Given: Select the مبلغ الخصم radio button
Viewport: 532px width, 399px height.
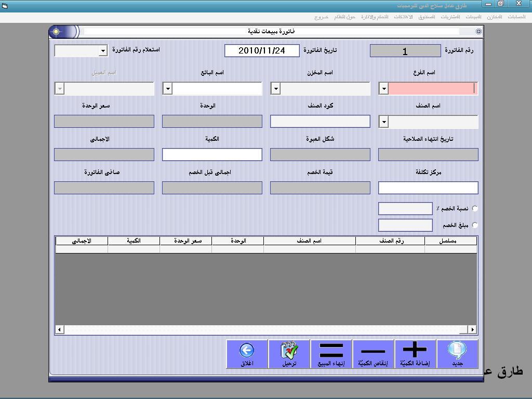Looking at the screenshot, I should click(475, 225).
